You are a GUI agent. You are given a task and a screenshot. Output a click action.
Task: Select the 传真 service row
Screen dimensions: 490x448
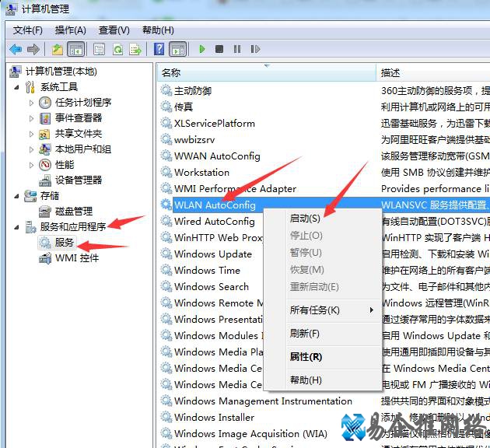pyautogui.click(x=184, y=107)
